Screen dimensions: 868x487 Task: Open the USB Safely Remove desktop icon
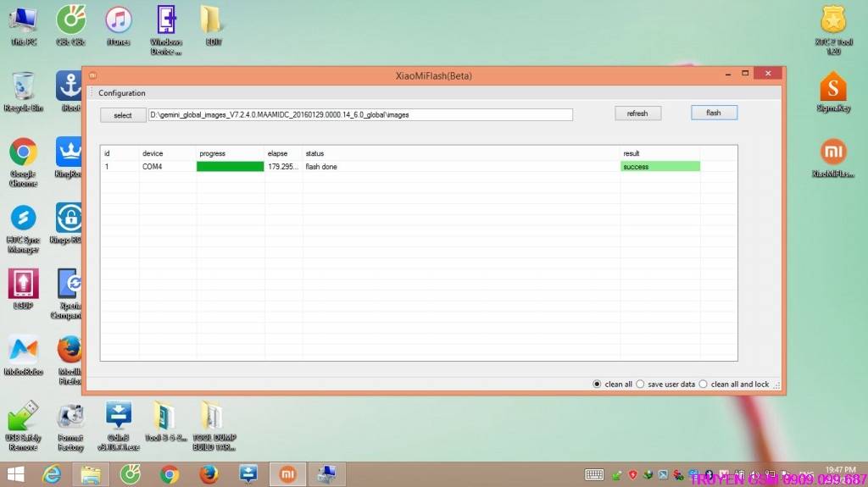click(23, 426)
